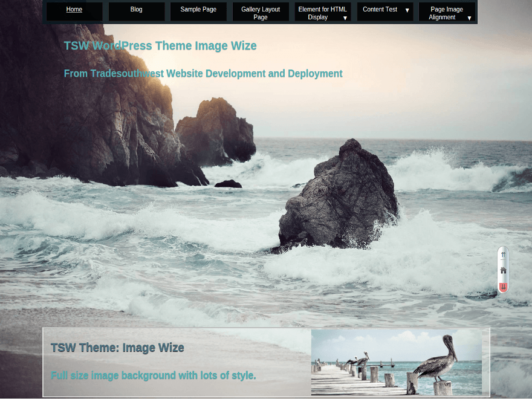Screen dimensions: 532x399
Task: Click the Tradesouthwest tagline text
Action: tap(203, 74)
